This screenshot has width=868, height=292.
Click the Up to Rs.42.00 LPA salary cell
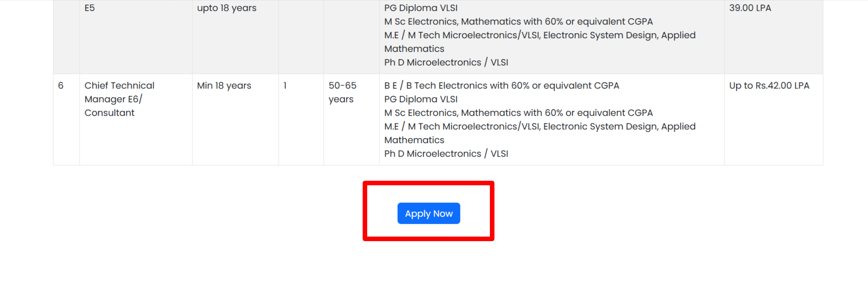click(769, 85)
